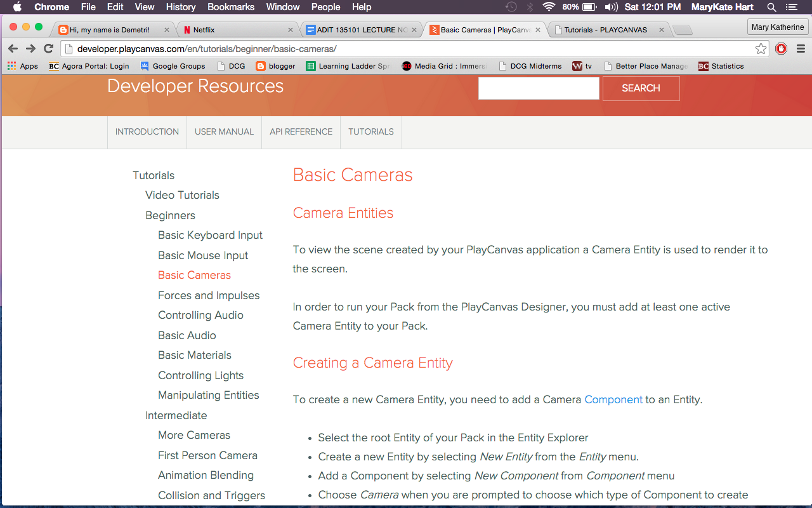
Task: Open Controlling Audio tutorial
Action: (x=200, y=315)
